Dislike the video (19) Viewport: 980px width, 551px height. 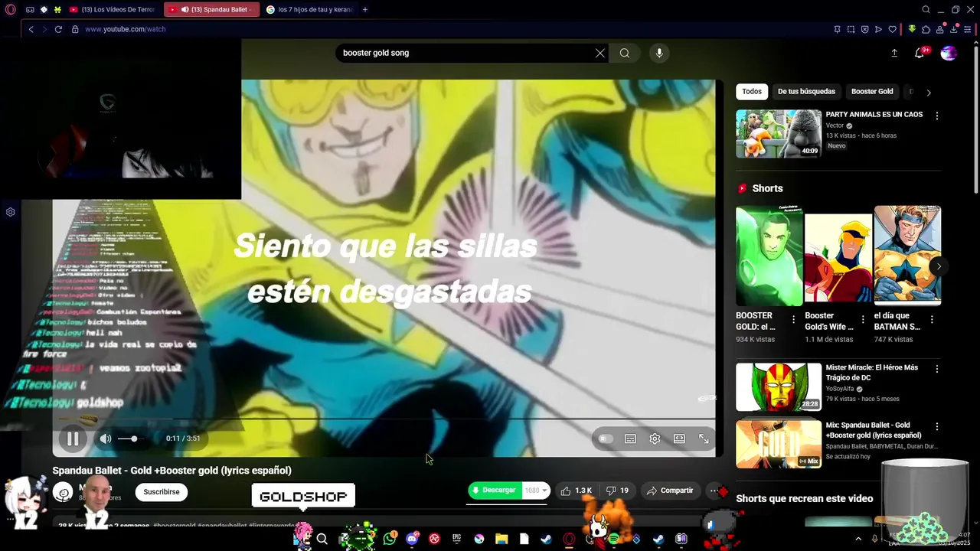click(x=617, y=491)
